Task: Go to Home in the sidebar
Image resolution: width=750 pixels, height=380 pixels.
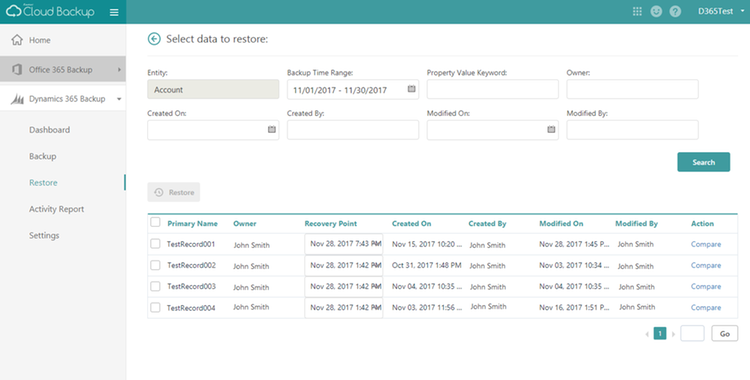Action: click(x=39, y=40)
